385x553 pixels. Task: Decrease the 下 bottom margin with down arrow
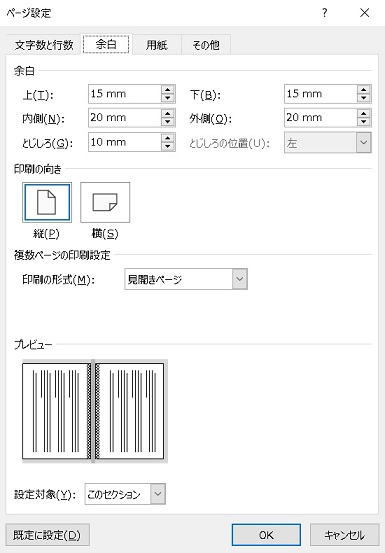(x=363, y=98)
